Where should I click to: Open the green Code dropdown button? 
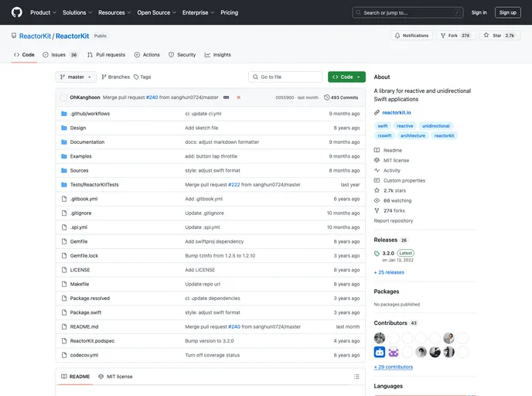[346, 77]
